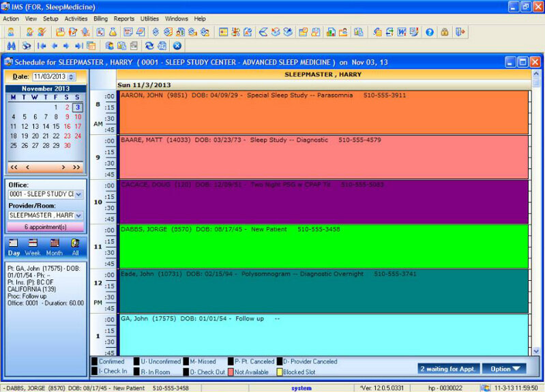The width and height of the screenshot is (545, 392).
Task: Click the blue help question mark icon
Action: click(430, 32)
